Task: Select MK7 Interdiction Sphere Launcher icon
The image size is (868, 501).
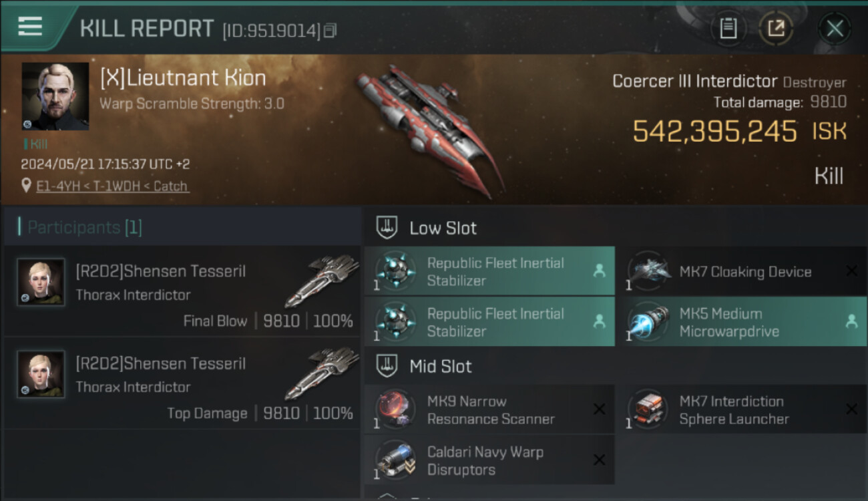Action: (x=646, y=409)
